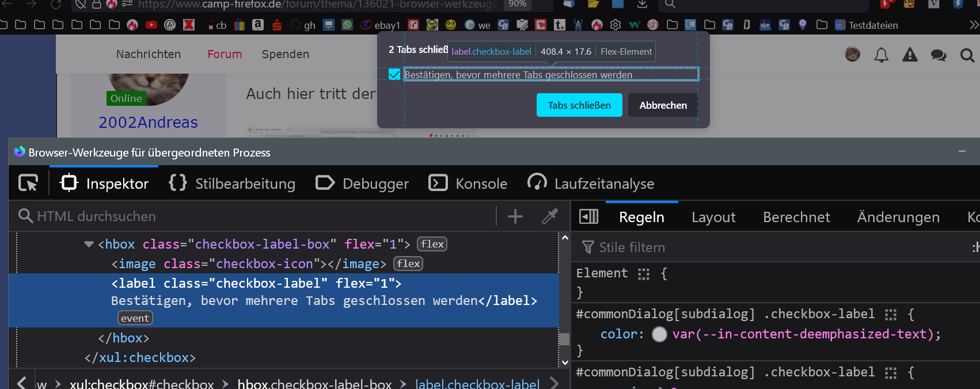Click the add new node plus icon

[515, 216]
